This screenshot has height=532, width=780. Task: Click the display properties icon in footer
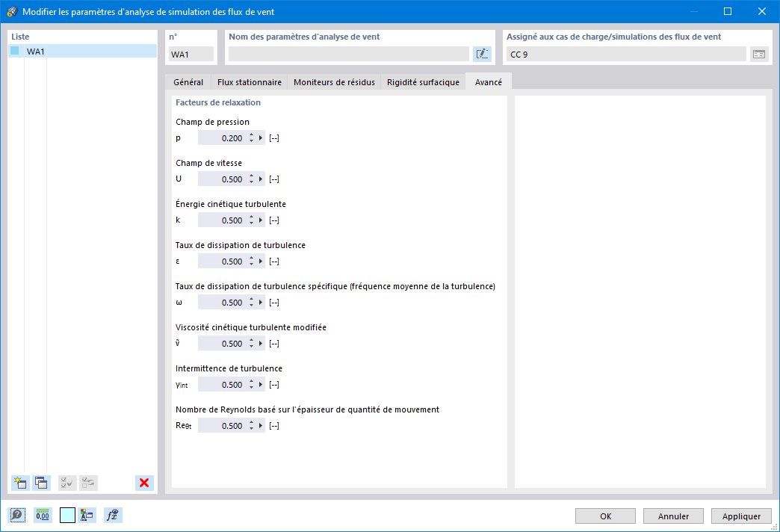tap(87, 515)
